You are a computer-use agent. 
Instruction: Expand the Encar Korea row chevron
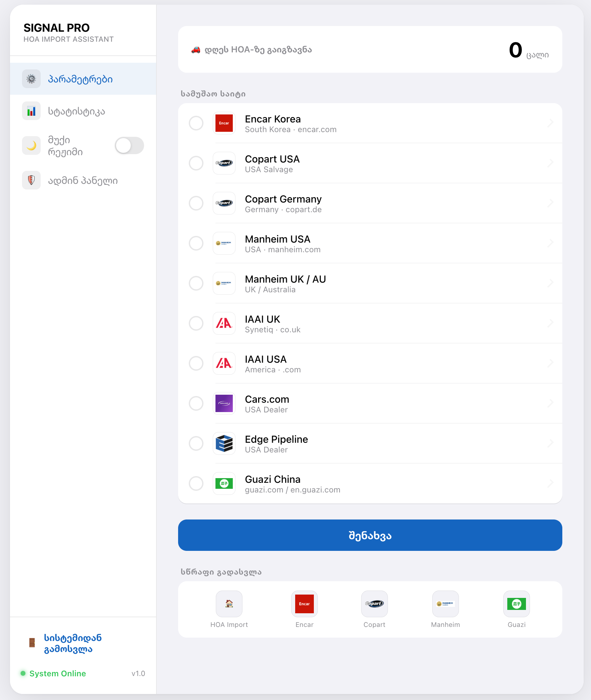coord(550,123)
